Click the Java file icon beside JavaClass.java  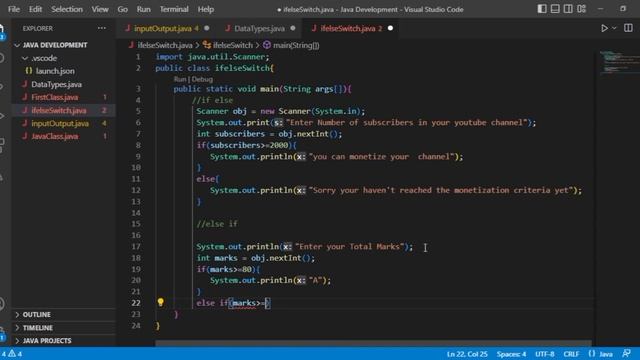pyautogui.click(x=24, y=136)
